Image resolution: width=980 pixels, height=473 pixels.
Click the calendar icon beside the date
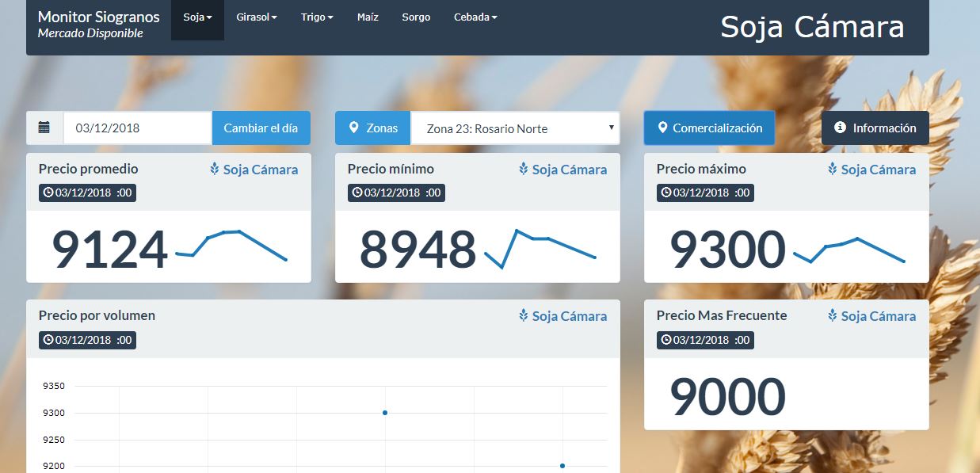(44, 128)
